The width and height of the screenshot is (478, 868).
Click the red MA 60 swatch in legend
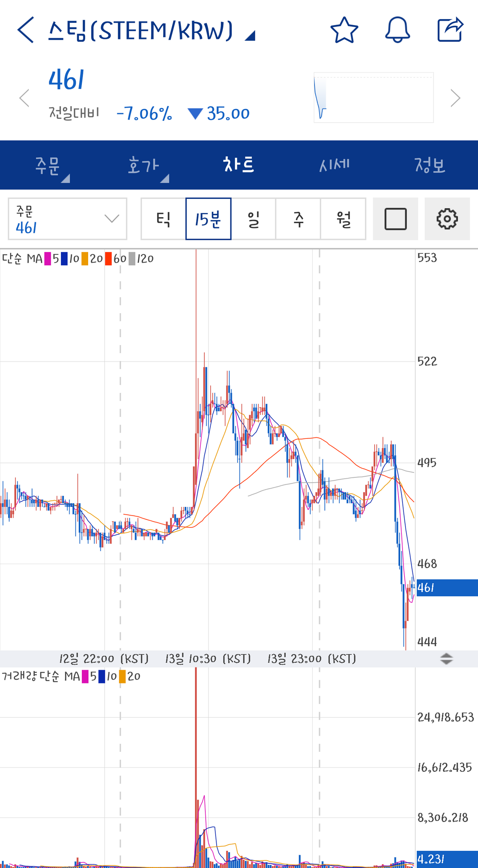click(109, 259)
